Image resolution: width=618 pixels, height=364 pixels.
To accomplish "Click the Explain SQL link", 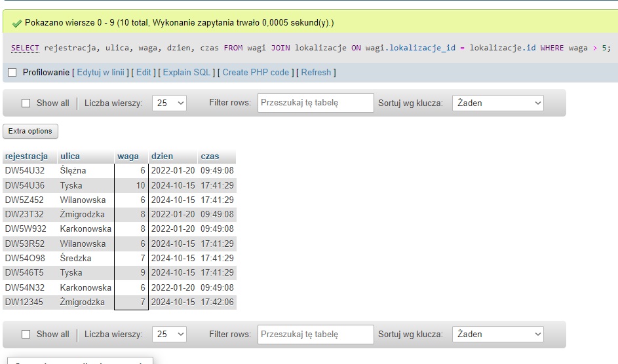I will (x=187, y=72).
